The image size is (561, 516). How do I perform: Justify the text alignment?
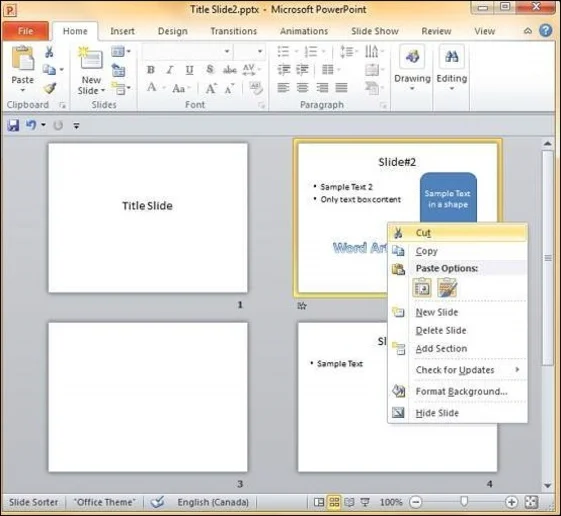[341, 88]
